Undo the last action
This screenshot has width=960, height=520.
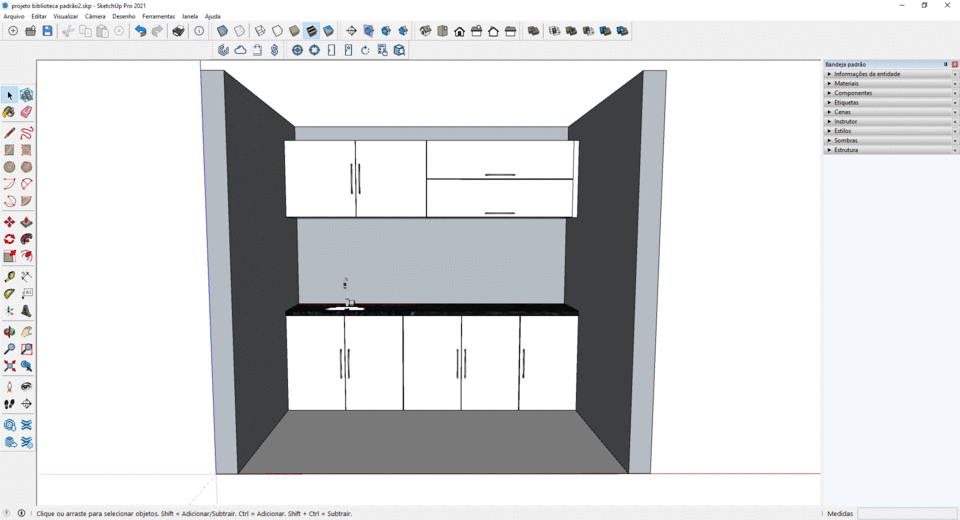(x=140, y=31)
